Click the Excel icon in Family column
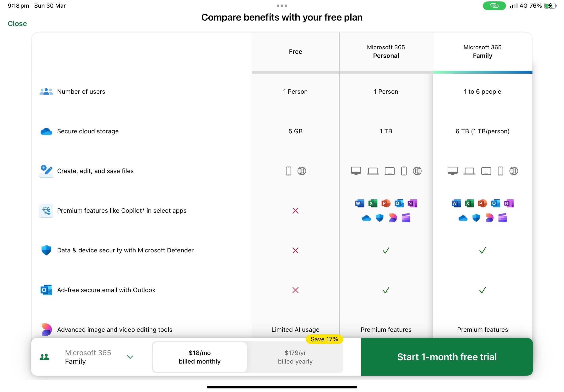Image resolution: width=564 pixels, height=392 pixels. [x=469, y=203]
